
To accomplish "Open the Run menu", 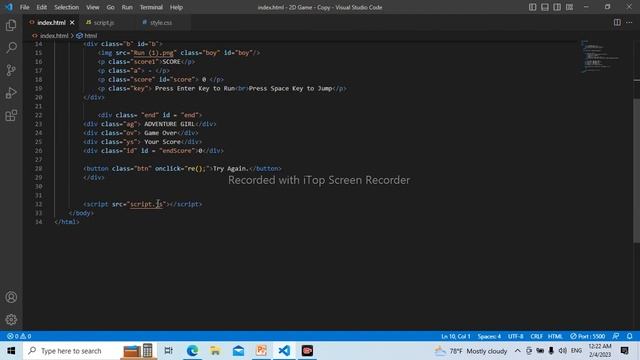I will [x=127, y=7].
